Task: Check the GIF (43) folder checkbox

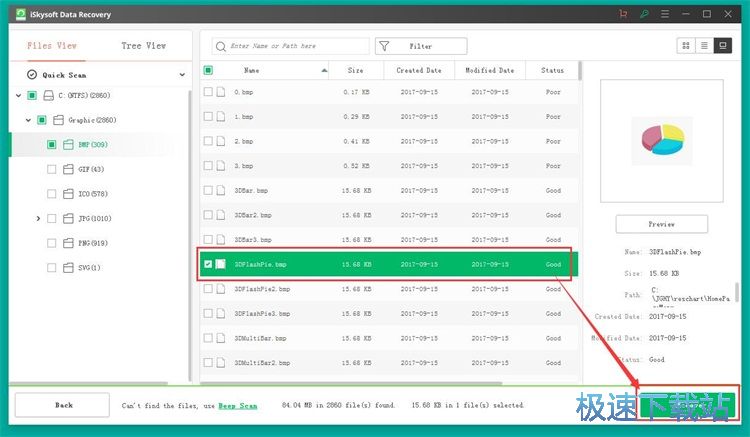Action: click(52, 169)
